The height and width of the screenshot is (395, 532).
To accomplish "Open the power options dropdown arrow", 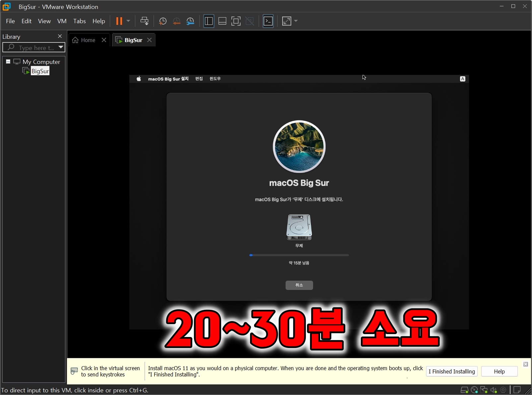I will (x=128, y=21).
